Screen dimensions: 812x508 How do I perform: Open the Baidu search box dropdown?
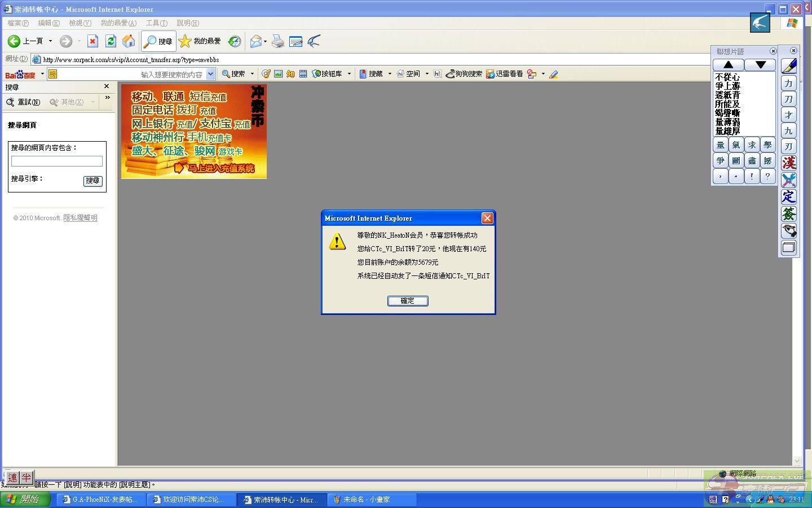(x=210, y=74)
